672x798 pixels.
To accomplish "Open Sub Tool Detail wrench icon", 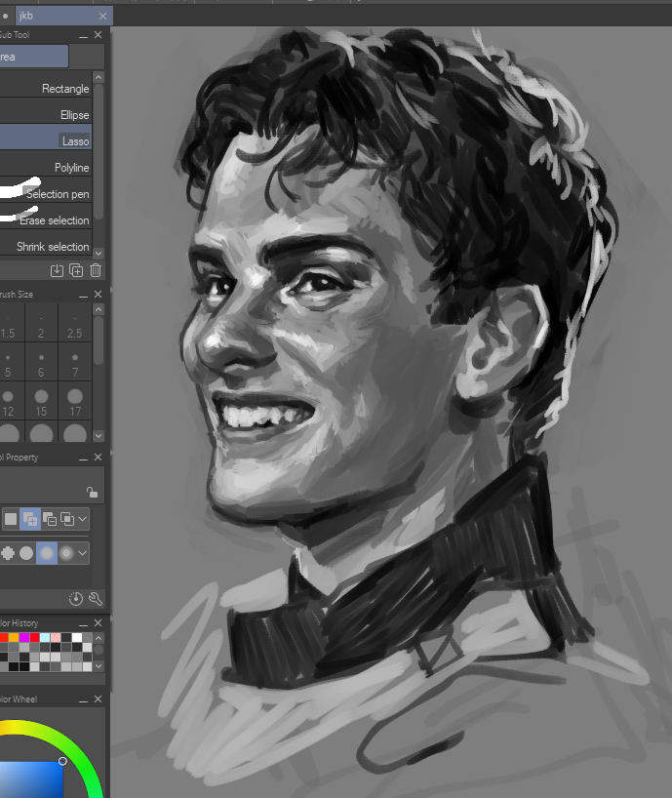I will (96, 599).
